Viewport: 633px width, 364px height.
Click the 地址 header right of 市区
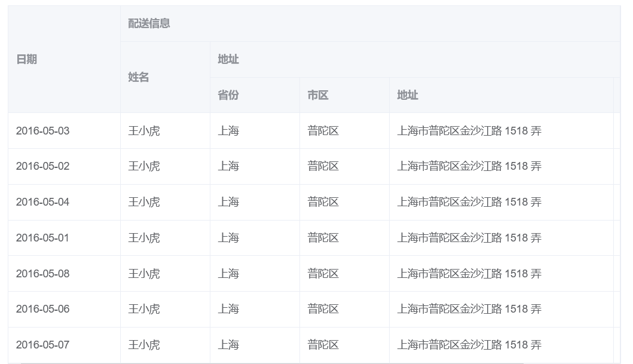click(408, 95)
